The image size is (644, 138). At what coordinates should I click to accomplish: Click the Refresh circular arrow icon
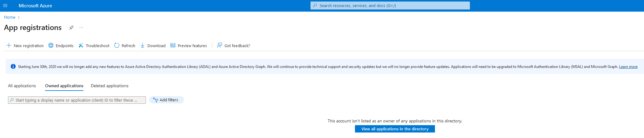[x=117, y=45]
